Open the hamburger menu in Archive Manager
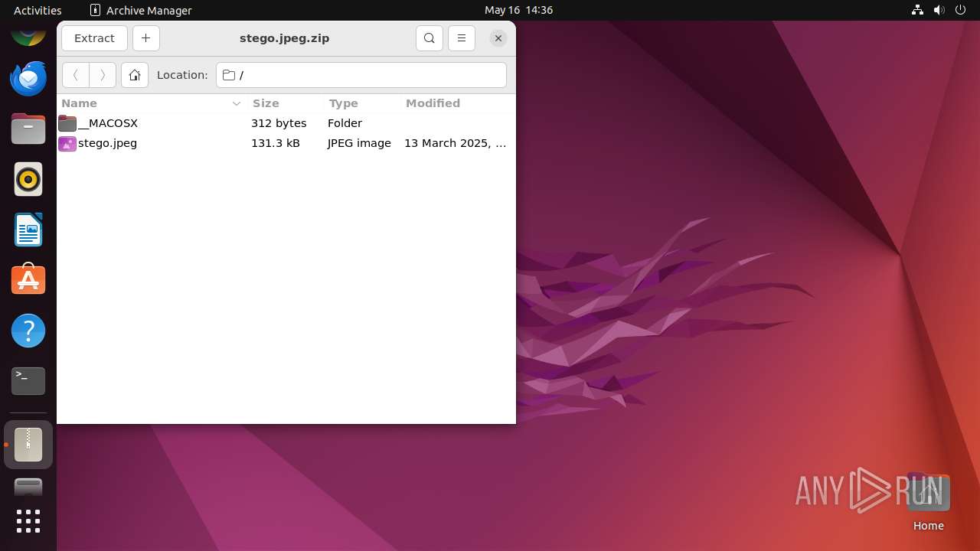Viewport: 980px width, 551px height. point(461,38)
